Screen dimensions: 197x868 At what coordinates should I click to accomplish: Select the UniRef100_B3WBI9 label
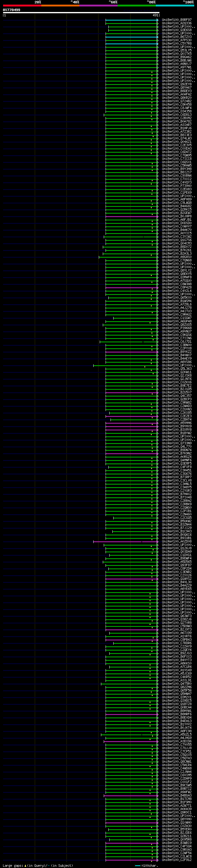(176, 843)
